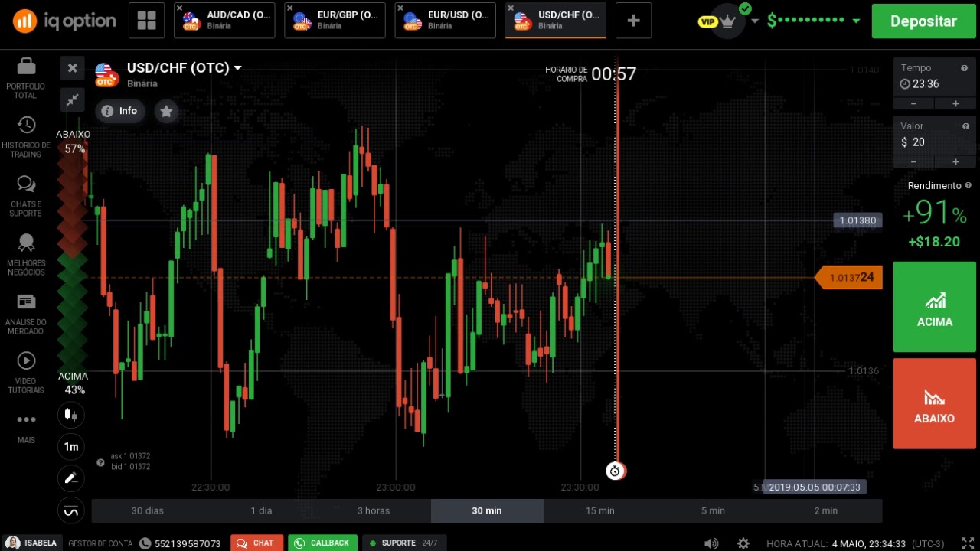Select the 30 min timeframe
The image size is (980, 551).
(487, 510)
